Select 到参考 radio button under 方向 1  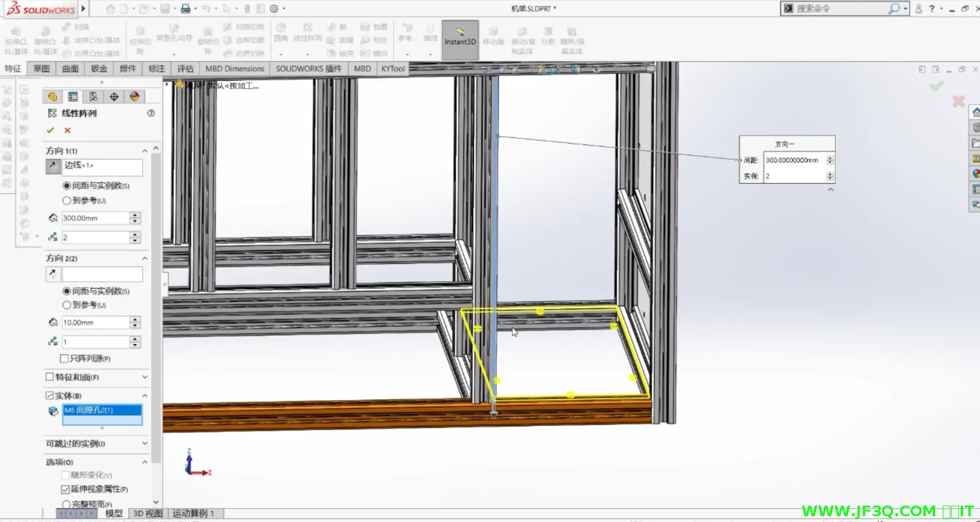click(66, 201)
